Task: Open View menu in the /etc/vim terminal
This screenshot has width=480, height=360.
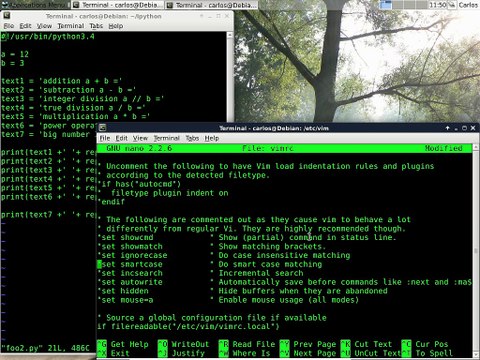Action: [140, 138]
